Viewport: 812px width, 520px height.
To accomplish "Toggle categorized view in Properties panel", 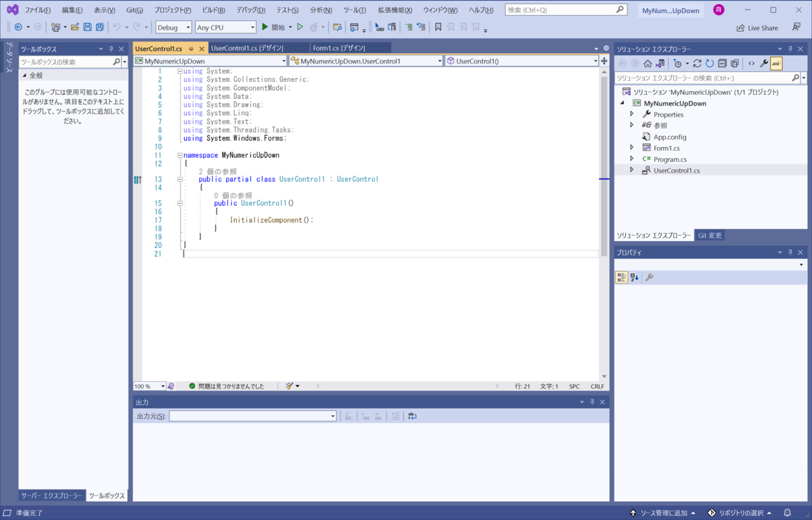I will tap(621, 278).
